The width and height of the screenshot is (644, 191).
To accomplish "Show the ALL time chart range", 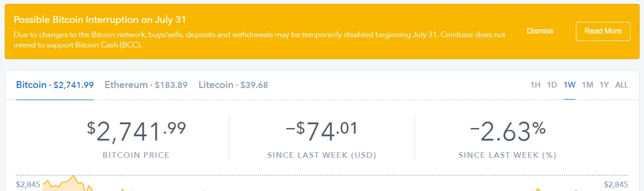I will 622,85.
